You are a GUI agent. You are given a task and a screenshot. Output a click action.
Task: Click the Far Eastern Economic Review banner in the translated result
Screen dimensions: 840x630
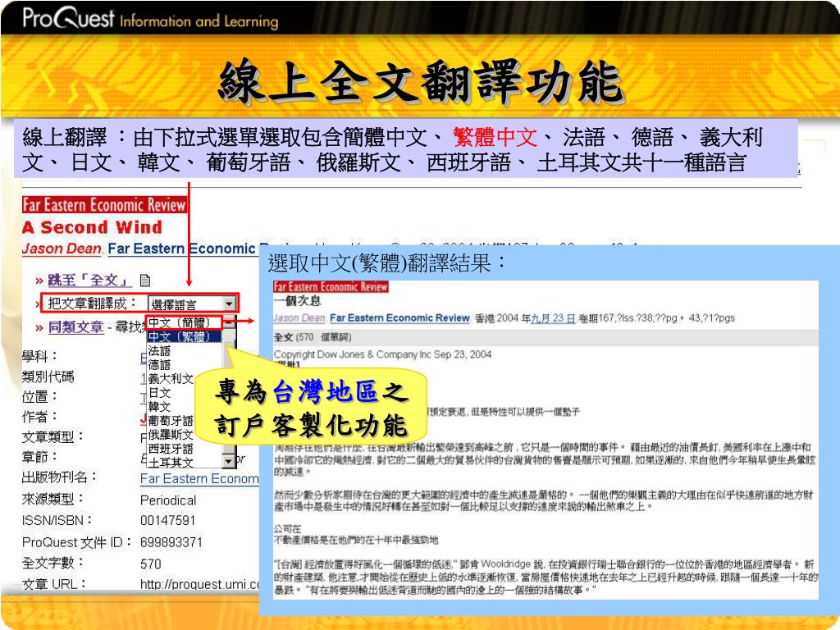[331, 287]
